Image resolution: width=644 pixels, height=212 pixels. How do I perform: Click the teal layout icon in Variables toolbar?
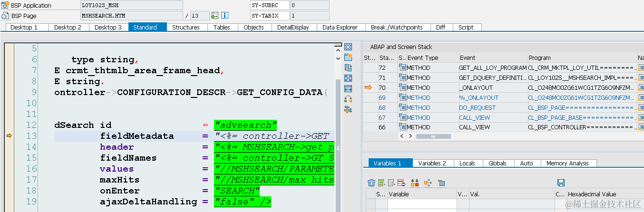click(441, 183)
